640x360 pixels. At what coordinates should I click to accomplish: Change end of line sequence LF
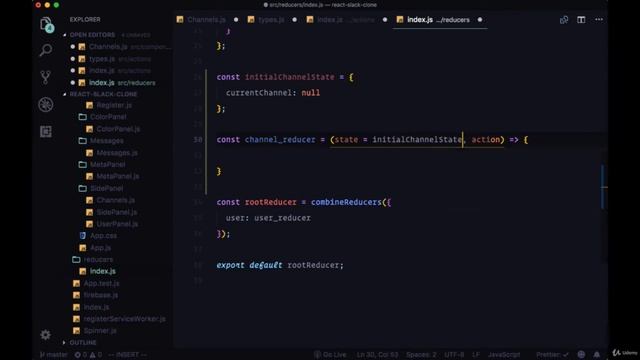(x=476, y=354)
